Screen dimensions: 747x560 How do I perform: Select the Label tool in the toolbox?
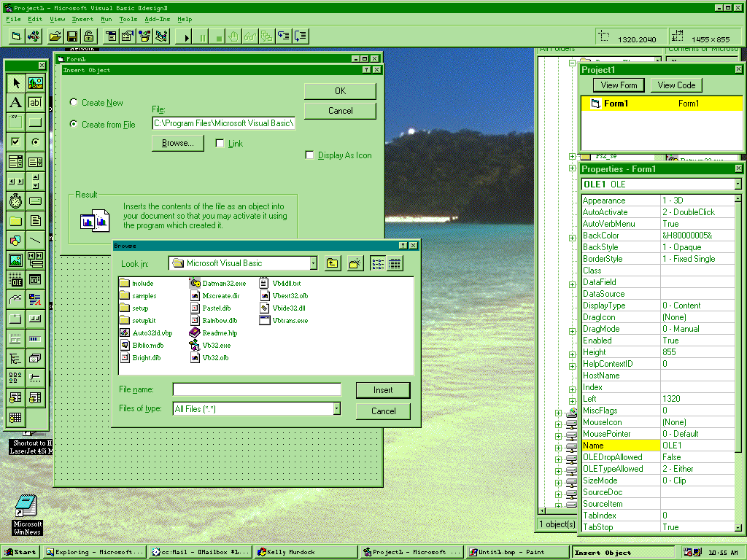[x=15, y=102]
